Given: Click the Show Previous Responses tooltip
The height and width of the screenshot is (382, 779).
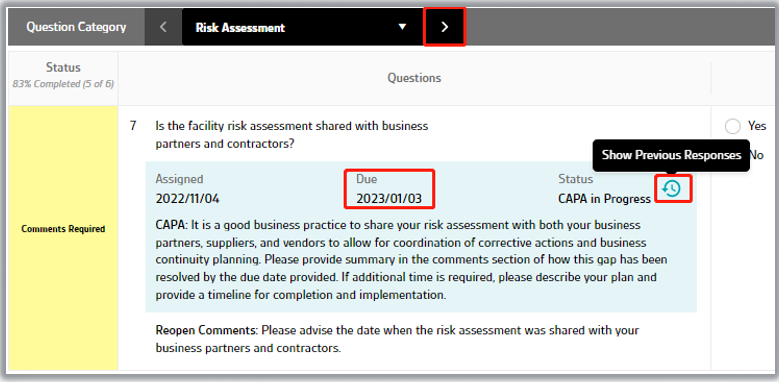Looking at the screenshot, I should [671, 155].
